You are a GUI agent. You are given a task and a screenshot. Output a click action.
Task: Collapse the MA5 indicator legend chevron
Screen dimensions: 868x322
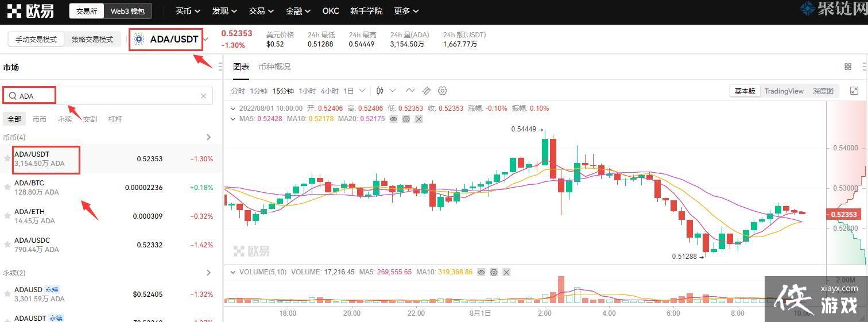point(232,119)
